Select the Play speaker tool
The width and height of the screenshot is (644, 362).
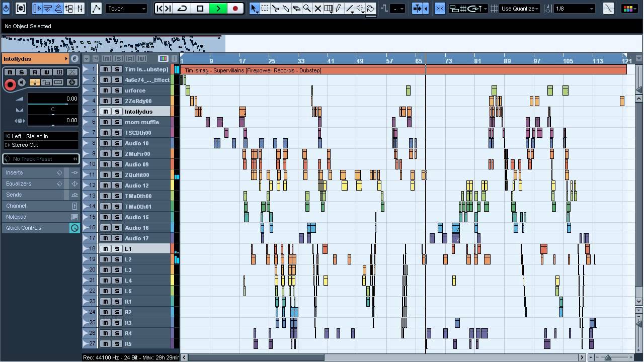[x=360, y=9]
